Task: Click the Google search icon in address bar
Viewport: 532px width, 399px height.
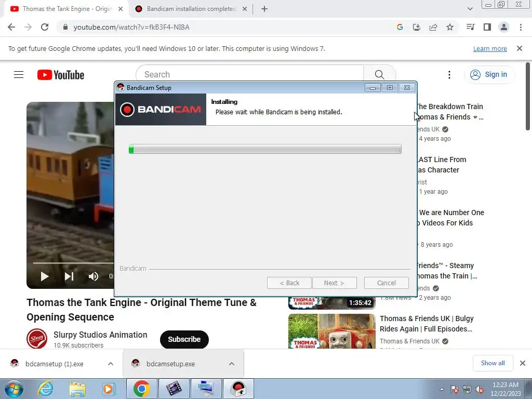Action: point(400,27)
